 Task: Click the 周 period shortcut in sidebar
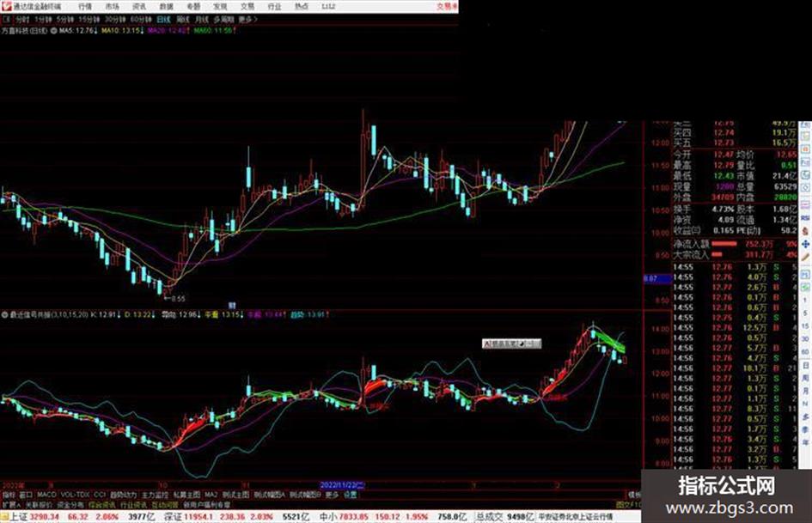tap(805, 378)
